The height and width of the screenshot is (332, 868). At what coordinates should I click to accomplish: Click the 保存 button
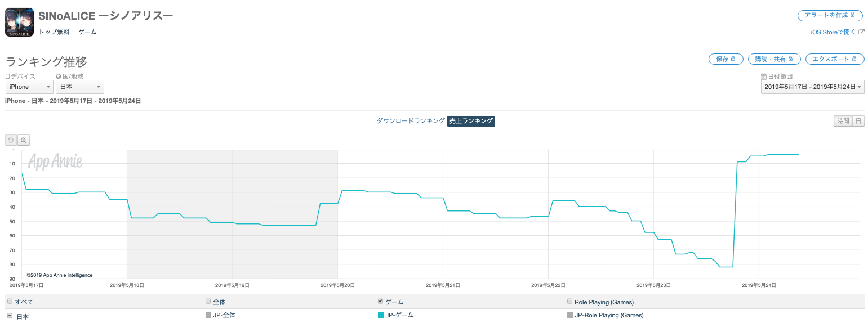pos(725,59)
